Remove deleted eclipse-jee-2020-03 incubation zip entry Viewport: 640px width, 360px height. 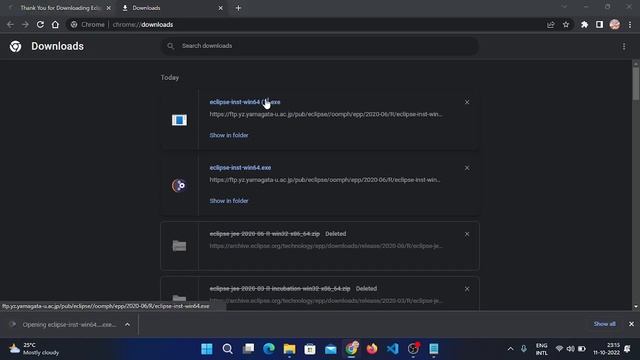coord(467,289)
